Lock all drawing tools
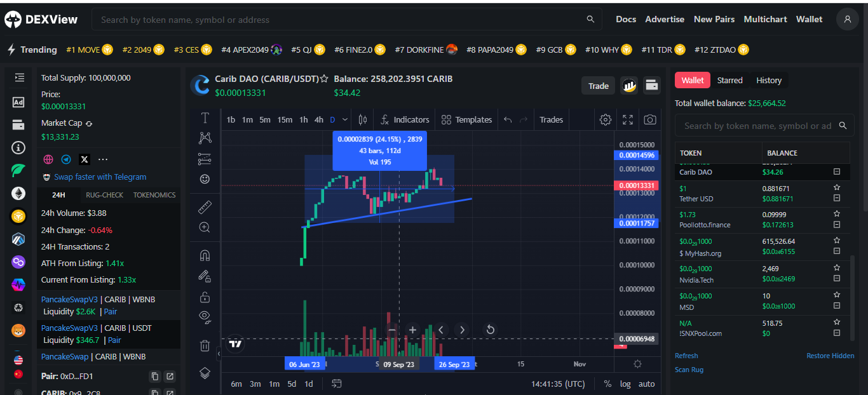Screen dimensions: 868x395 pyautogui.click(x=205, y=297)
